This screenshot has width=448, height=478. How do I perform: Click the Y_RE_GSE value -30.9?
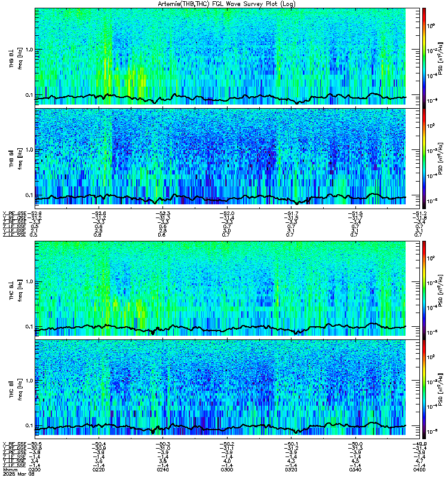[x=99, y=448]
